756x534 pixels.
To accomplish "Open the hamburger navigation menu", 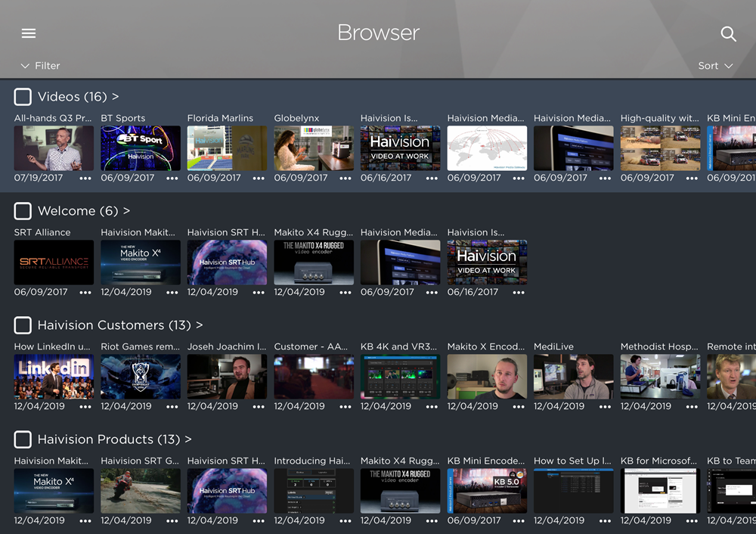I will click(29, 33).
